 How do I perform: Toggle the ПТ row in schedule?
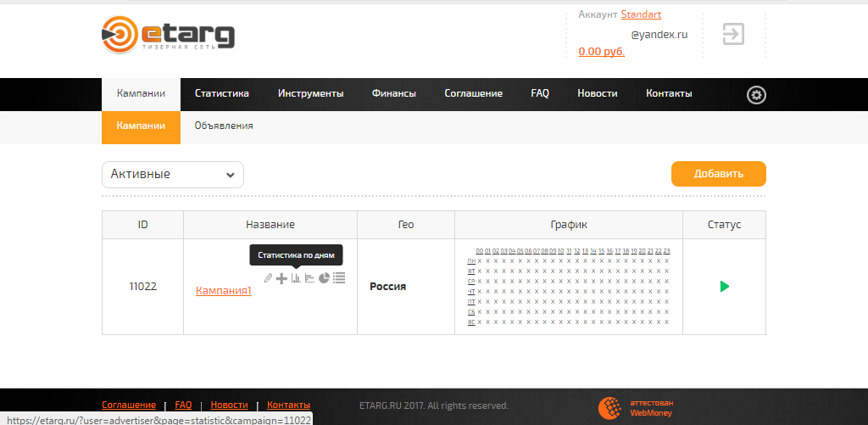click(471, 301)
